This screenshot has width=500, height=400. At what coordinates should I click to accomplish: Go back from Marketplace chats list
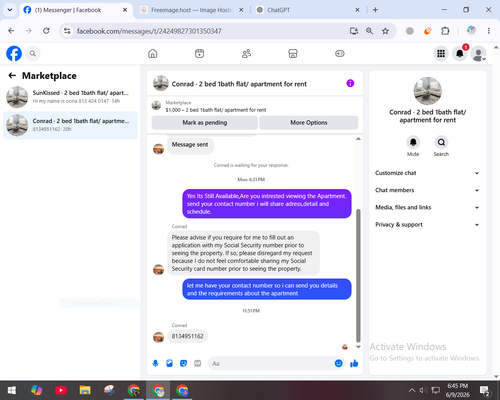pos(12,76)
